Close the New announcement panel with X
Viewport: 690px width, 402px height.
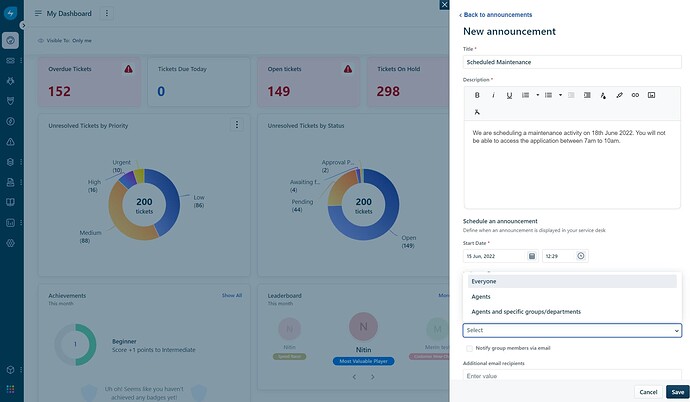(x=444, y=5)
